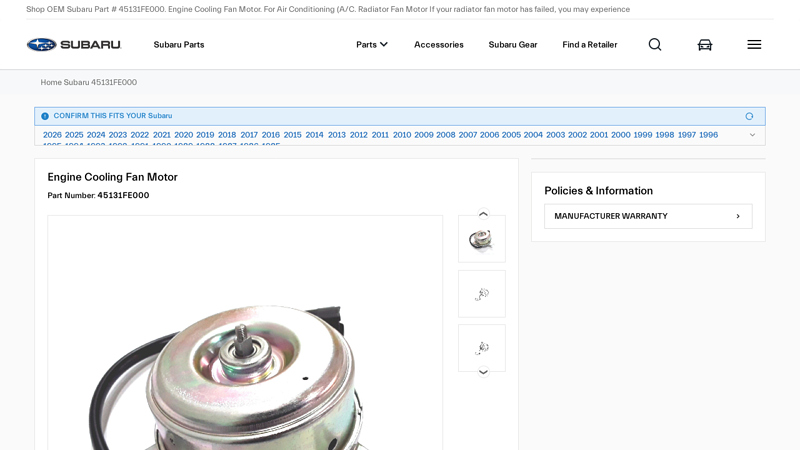Click the Subaru Parts link
The height and width of the screenshot is (450, 800).
coord(179,45)
